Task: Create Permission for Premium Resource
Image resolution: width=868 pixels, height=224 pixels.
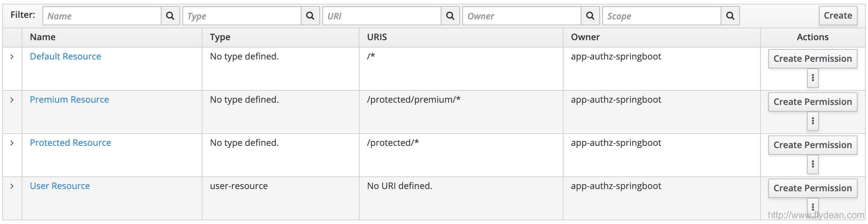Action: [x=813, y=102]
